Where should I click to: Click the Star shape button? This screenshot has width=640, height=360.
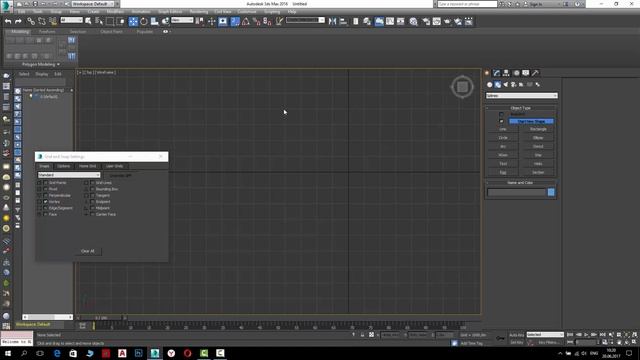pos(538,155)
